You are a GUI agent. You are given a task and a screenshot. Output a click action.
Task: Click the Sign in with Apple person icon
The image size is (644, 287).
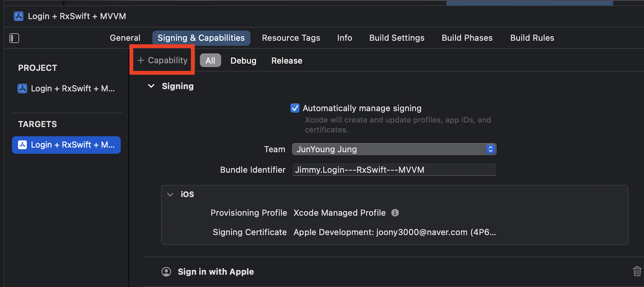[166, 272]
